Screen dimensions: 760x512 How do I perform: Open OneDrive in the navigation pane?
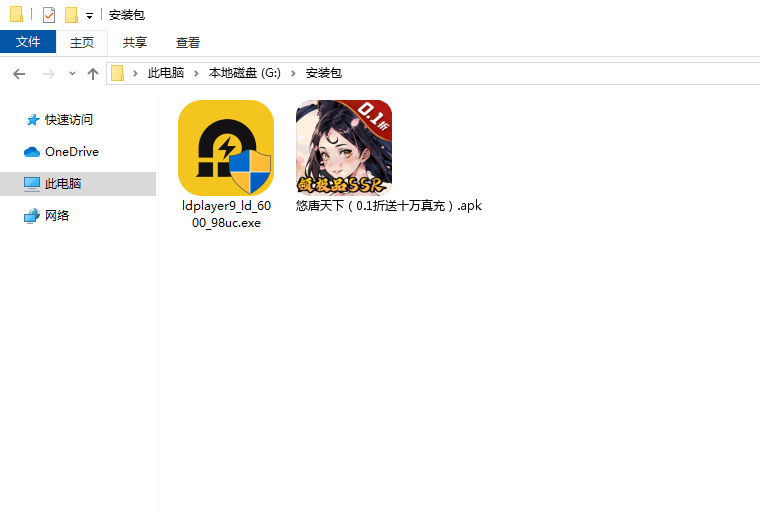[71, 151]
